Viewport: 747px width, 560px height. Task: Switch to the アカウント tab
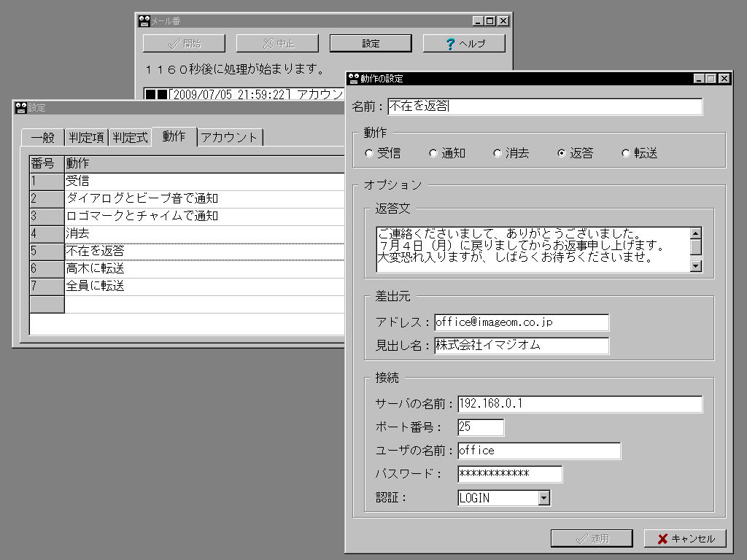229,137
